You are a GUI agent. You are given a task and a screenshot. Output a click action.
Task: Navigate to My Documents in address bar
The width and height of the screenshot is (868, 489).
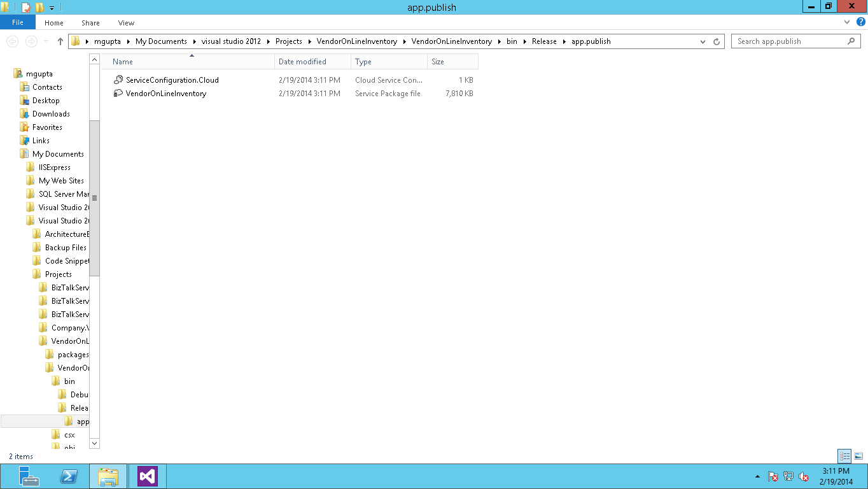coord(161,41)
